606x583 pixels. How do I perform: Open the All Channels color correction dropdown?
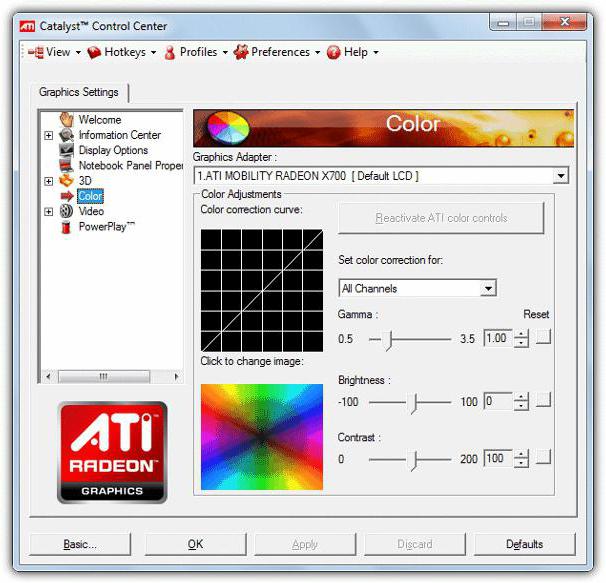(488, 289)
